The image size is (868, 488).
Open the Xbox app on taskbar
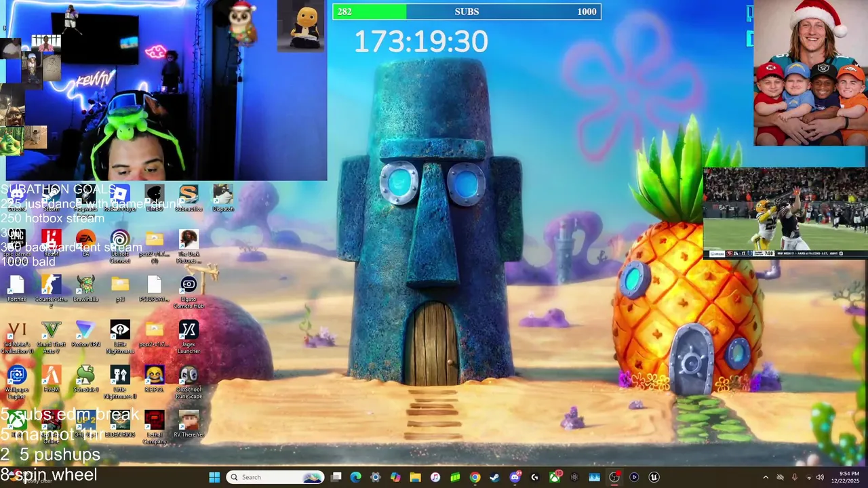tap(555, 477)
